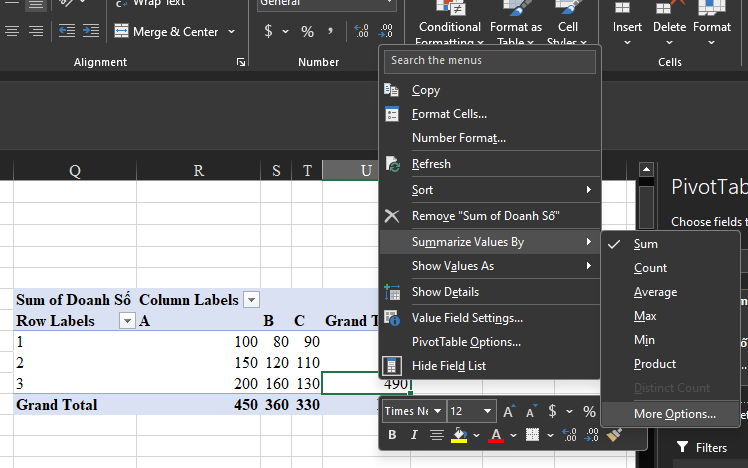Open Format Cells from context menu
This screenshot has width=748, height=468.
tap(449, 114)
